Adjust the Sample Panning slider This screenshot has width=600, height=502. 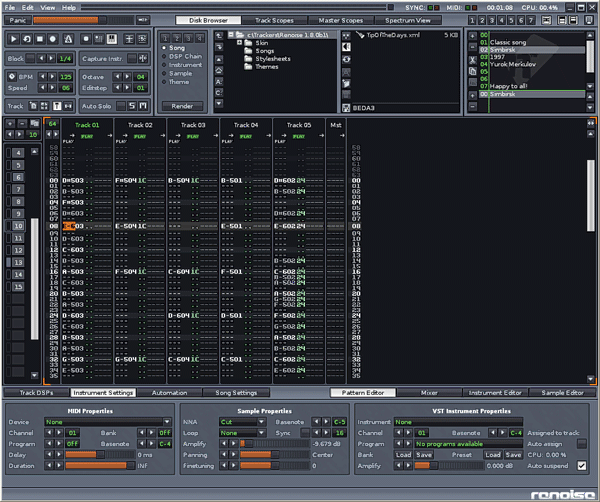275,455
